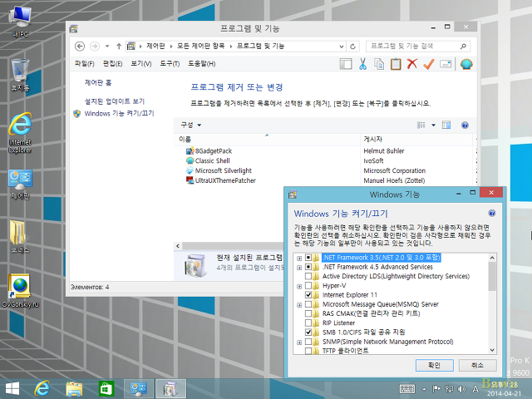532x399 pixels.
Task: Open the view options dropdown arrow
Action: pos(433,126)
